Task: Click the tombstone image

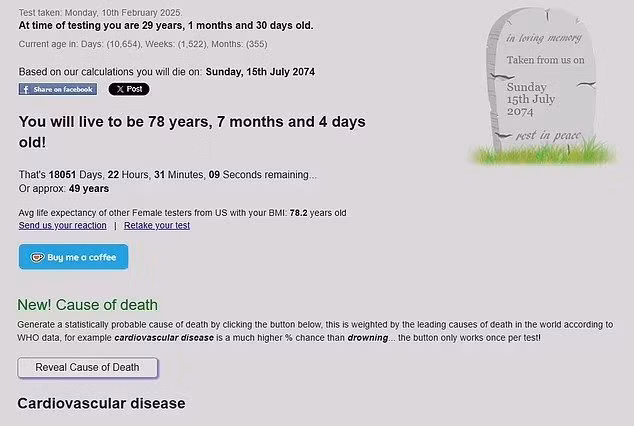Action: (543, 86)
